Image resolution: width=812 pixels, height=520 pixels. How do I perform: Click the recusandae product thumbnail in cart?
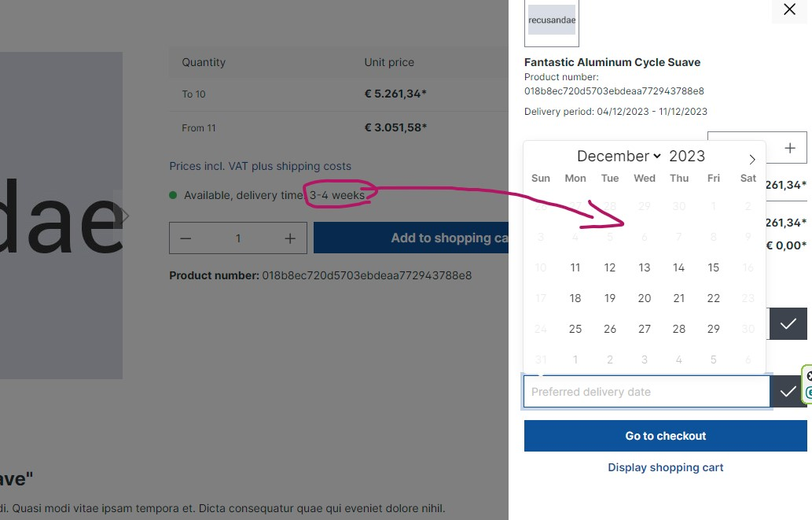(552, 20)
